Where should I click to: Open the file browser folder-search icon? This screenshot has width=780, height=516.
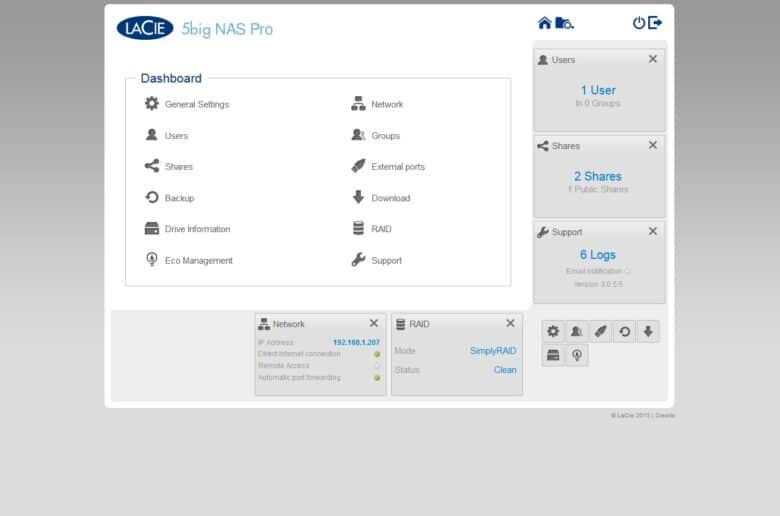565,23
